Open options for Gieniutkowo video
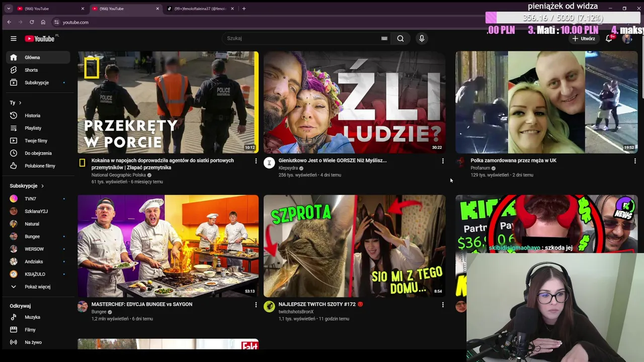This screenshot has height=362, width=644. [x=443, y=161]
